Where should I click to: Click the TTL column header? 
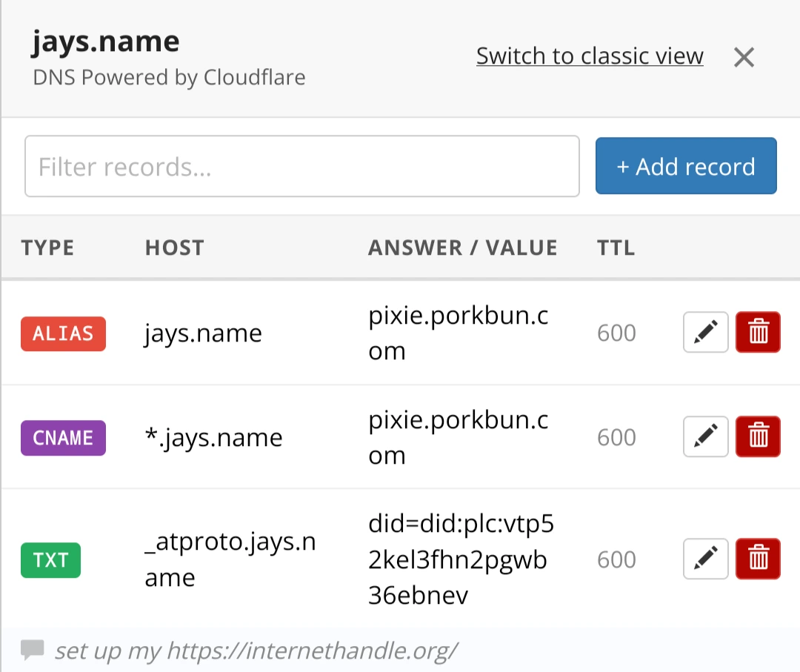[x=616, y=247]
